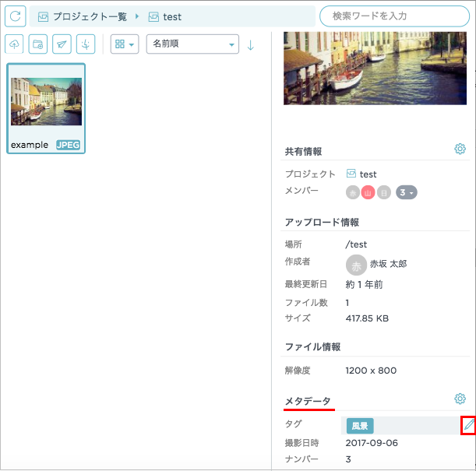
Task: Click the new folder icon
Action: pos(38,44)
